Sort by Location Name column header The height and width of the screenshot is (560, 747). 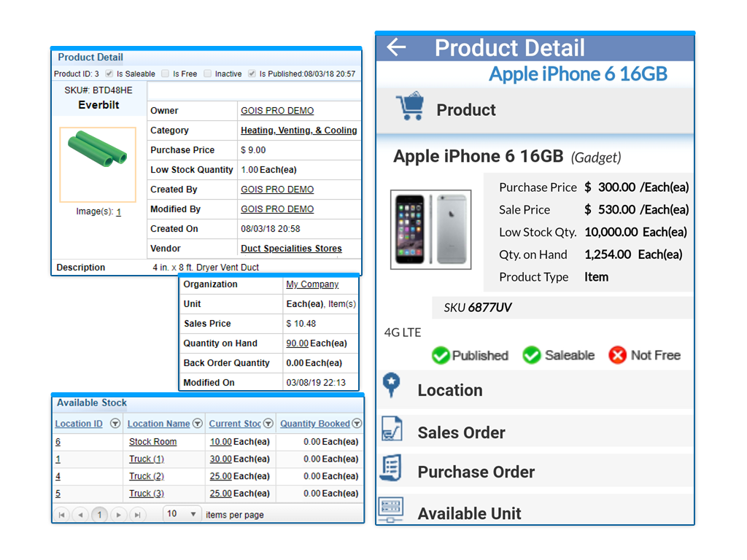pyautogui.click(x=158, y=424)
